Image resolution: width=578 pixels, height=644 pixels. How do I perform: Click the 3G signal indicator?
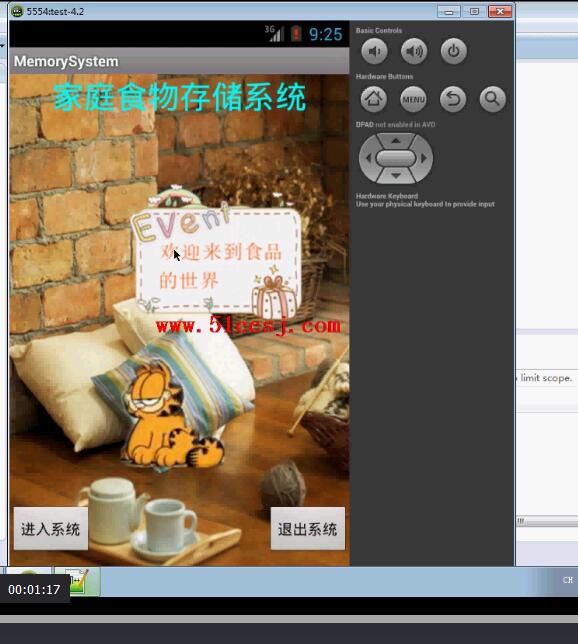click(274, 34)
